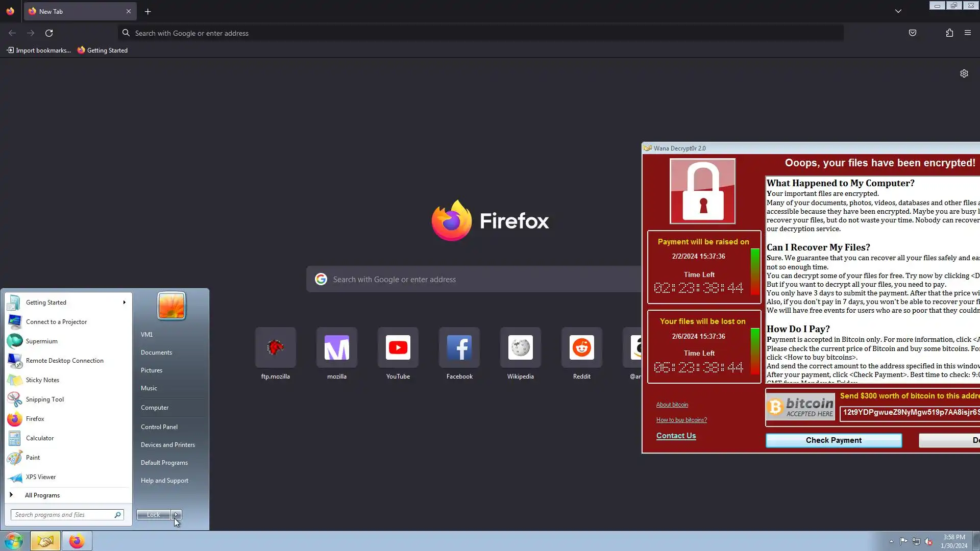Click the Check Payment button
Screen dimensions: 980x551
pos(834,440)
